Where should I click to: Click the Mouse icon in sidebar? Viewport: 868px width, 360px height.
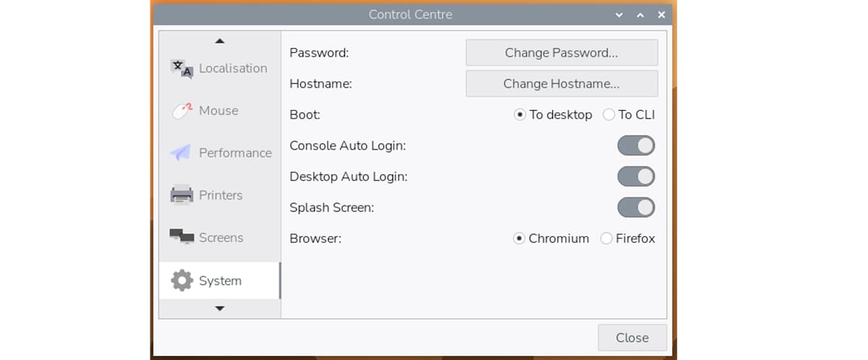click(x=182, y=111)
